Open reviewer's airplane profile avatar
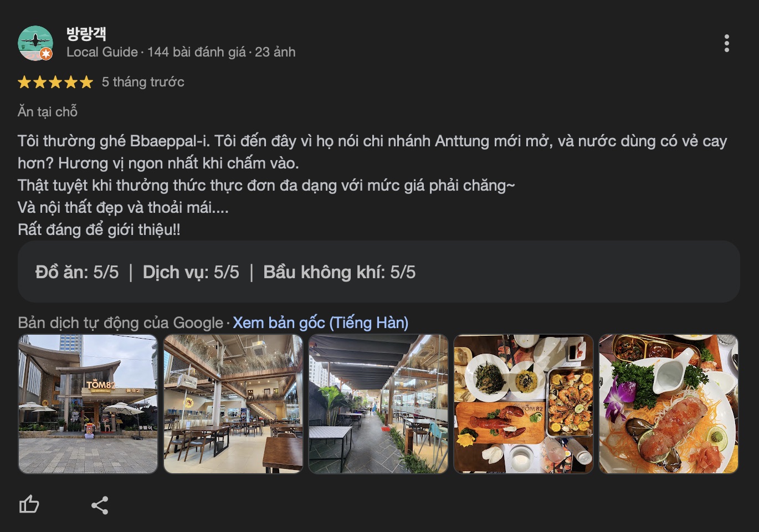 (35, 43)
